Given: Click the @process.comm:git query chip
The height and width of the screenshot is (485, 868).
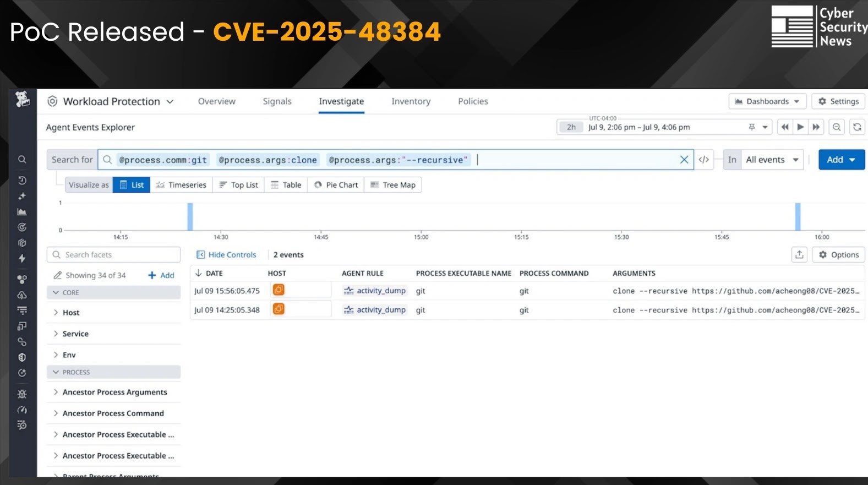Looking at the screenshot, I should (163, 160).
